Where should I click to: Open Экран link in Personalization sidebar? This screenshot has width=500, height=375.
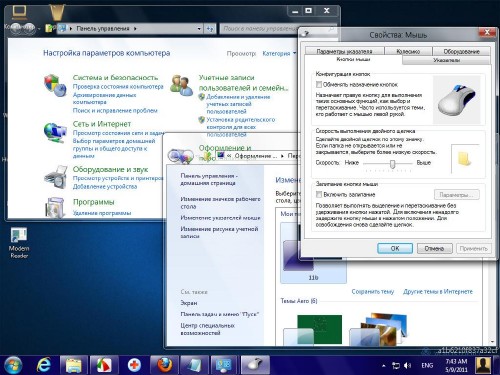click(189, 303)
